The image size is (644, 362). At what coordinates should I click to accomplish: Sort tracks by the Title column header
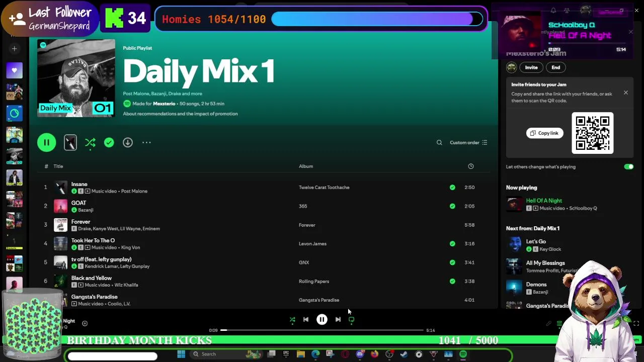coord(58,166)
